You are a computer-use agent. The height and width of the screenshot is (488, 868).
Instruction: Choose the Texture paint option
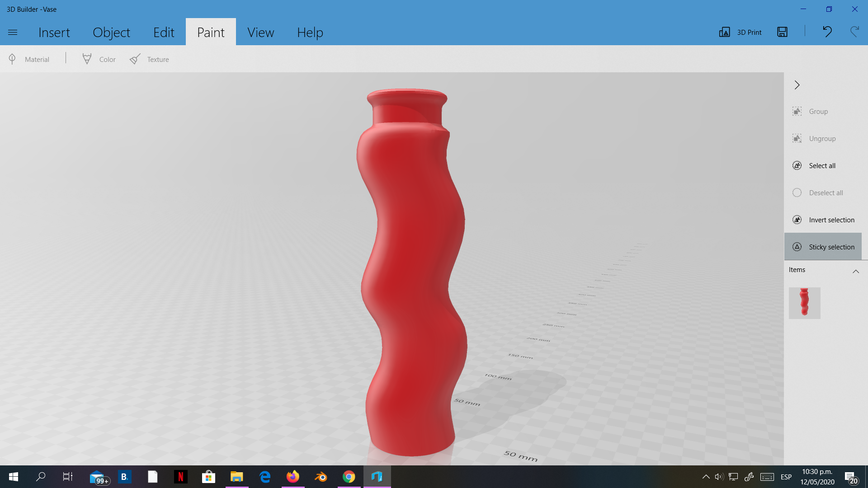point(149,59)
